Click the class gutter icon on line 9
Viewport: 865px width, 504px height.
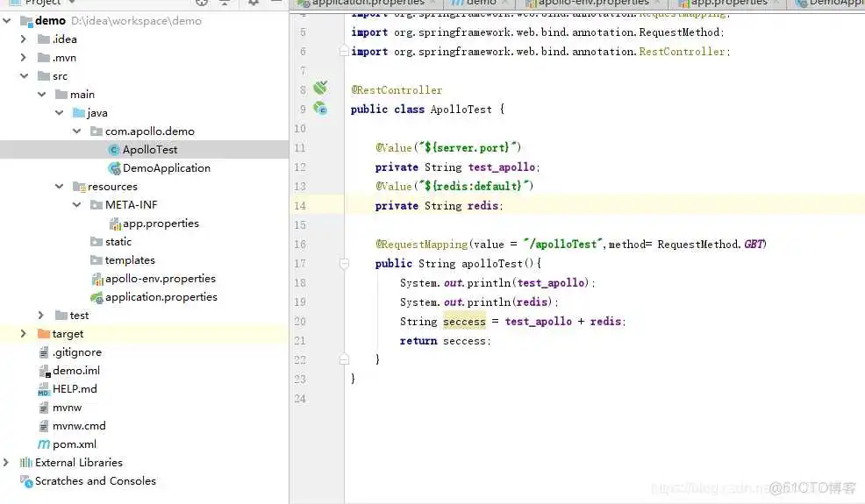pos(320,108)
